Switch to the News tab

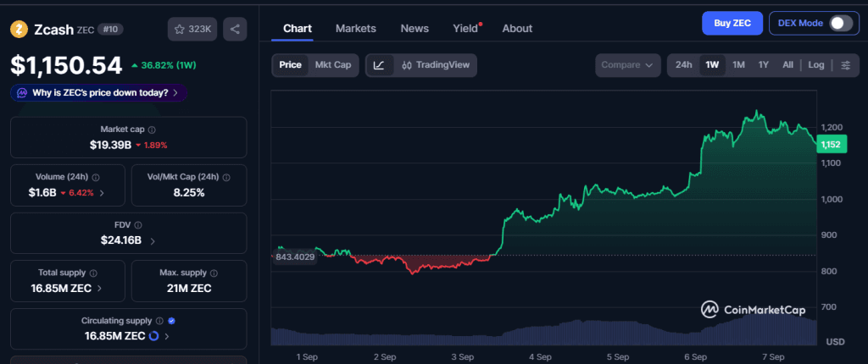(x=415, y=28)
